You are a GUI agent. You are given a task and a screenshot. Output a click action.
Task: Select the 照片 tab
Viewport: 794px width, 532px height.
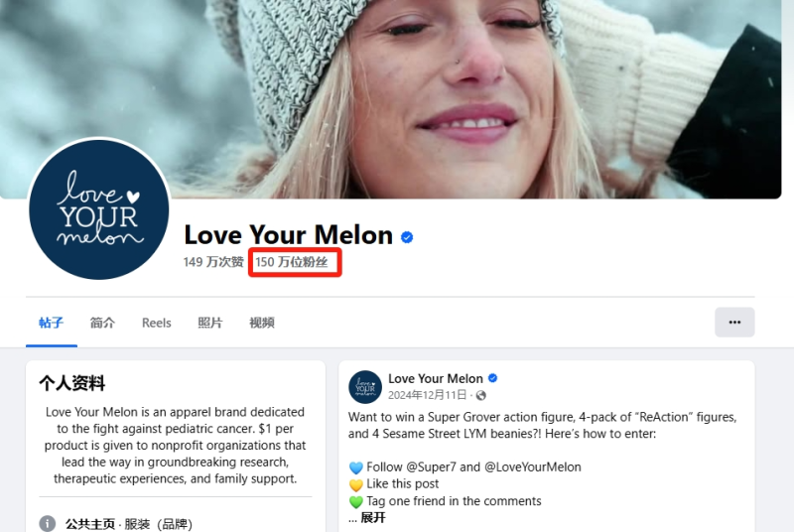click(x=210, y=323)
